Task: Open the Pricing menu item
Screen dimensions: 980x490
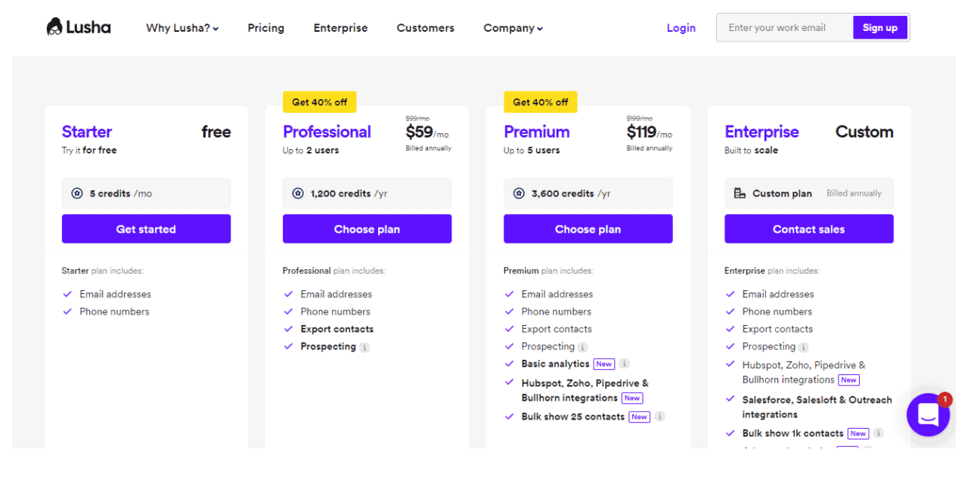Action: coord(266,28)
